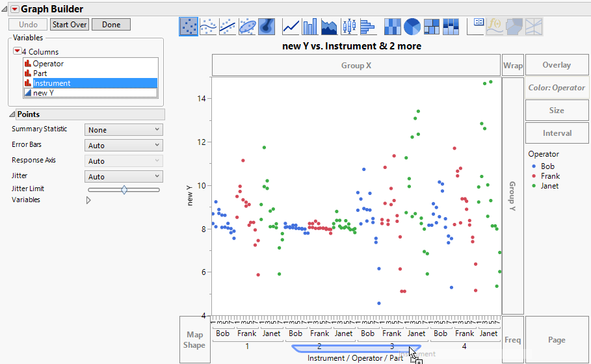Collapse the Points panel section
This screenshot has height=364, width=591.
tap(13, 114)
